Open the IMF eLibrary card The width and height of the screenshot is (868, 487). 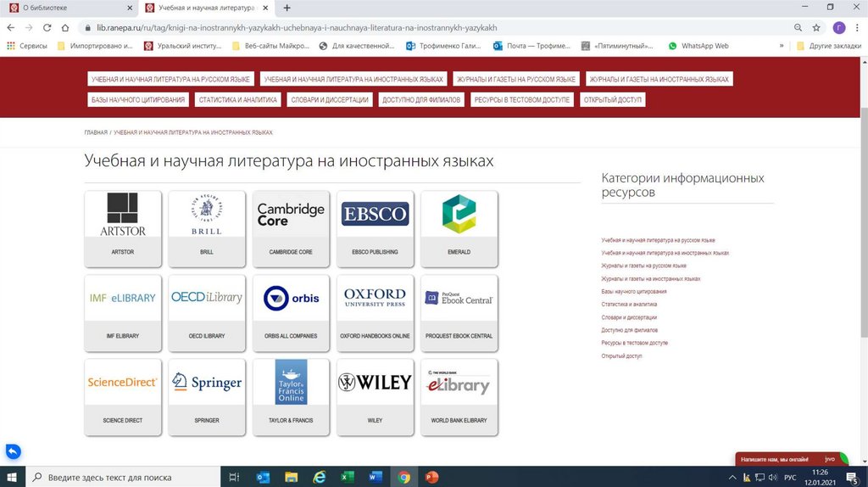click(123, 313)
